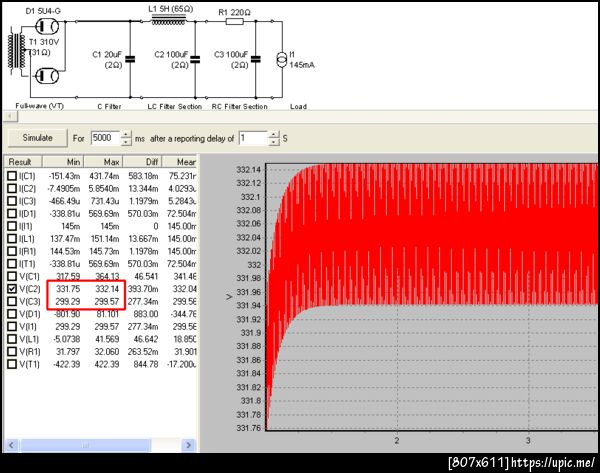Decrease the simulation duration with down arrow
Viewport: 600px width, 473px height.
click(126, 142)
